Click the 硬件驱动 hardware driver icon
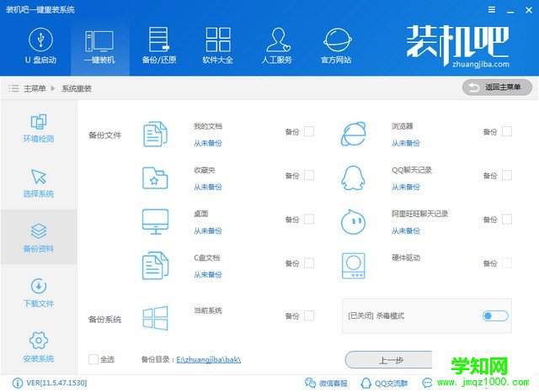The height and width of the screenshot is (392, 539). tap(354, 266)
